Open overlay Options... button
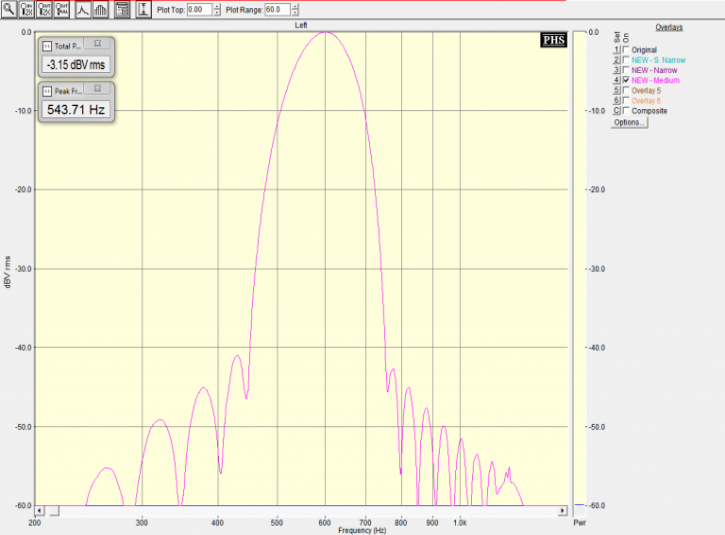Viewport: 725px width, 535px height. click(628, 122)
